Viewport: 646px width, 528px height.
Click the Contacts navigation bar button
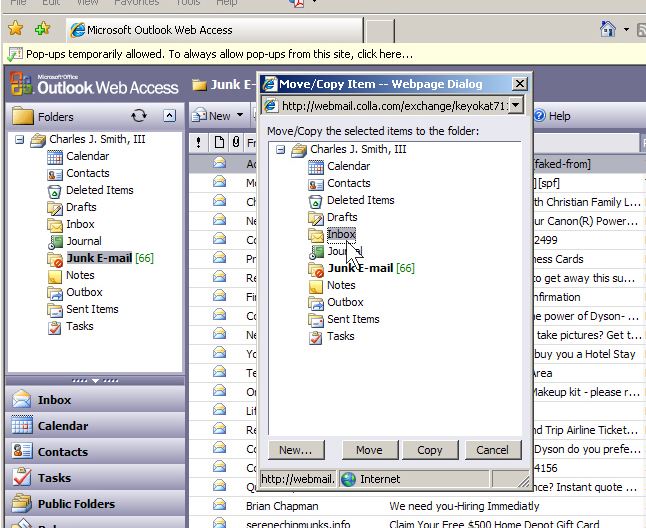point(95,451)
